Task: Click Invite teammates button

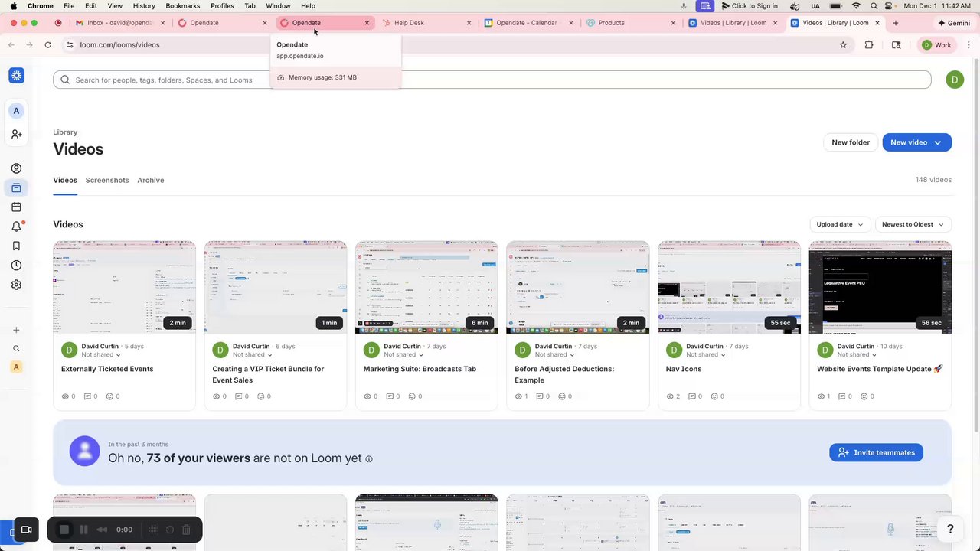Action: [x=876, y=452]
